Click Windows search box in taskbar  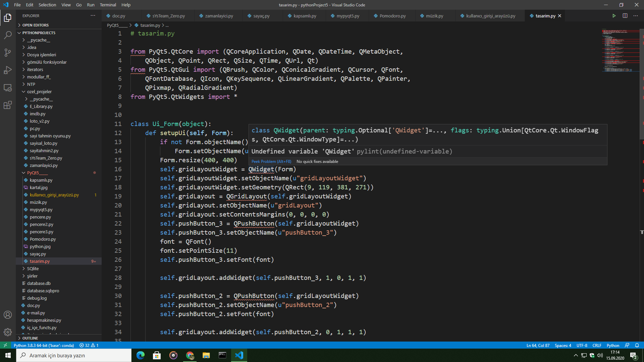pos(74,355)
